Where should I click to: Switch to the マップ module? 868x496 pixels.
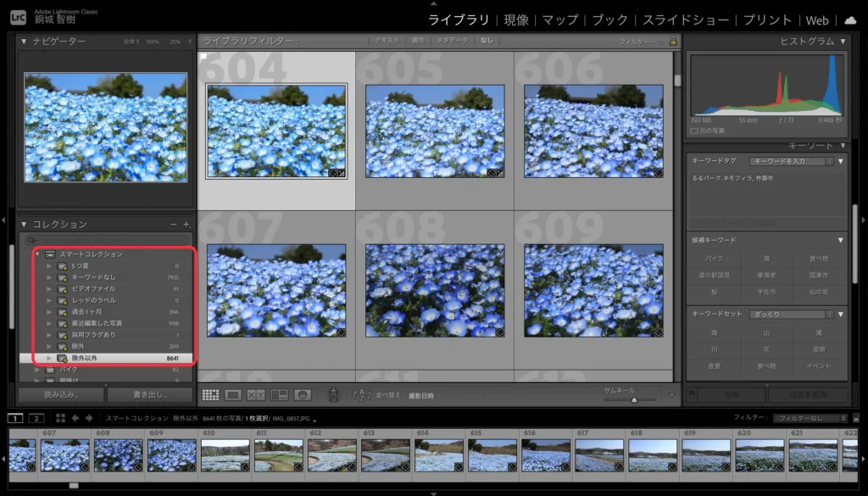559,20
